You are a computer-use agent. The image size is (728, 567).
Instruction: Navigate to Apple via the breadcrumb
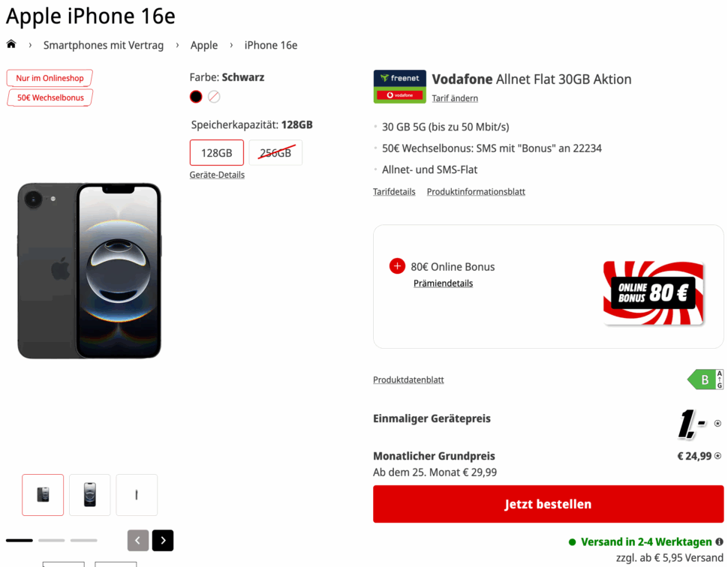[x=203, y=45]
